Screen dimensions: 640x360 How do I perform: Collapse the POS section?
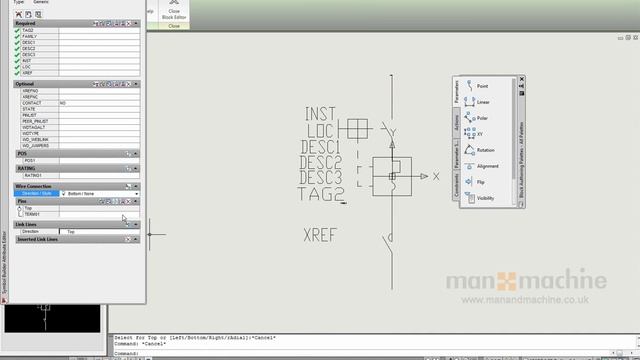click(x=136, y=153)
